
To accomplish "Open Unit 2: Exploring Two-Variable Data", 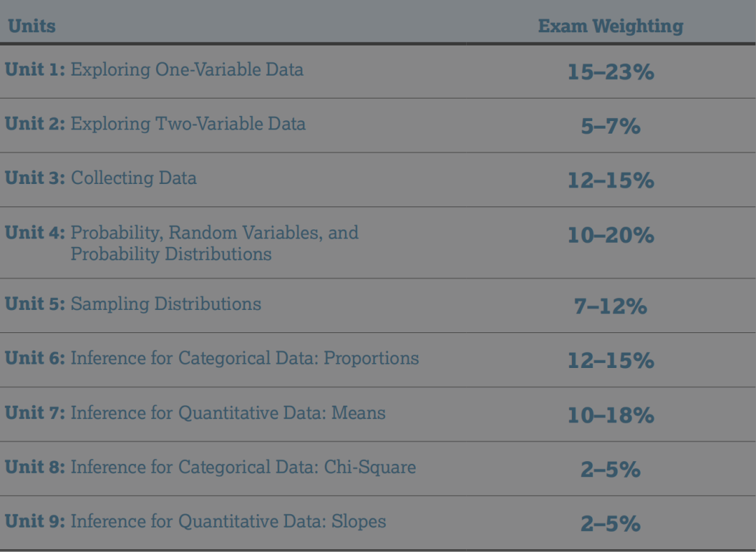I will pyautogui.click(x=155, y=125).
